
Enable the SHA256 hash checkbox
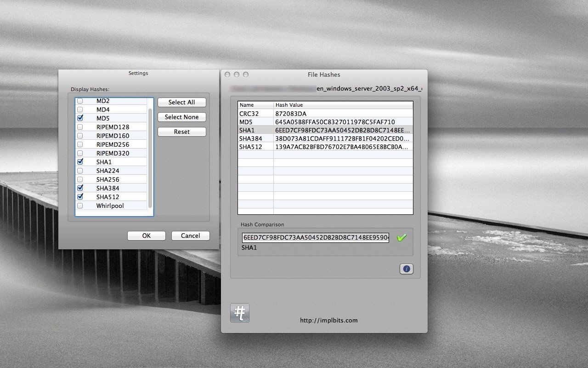pyautogui.click(x=80, y=179)
